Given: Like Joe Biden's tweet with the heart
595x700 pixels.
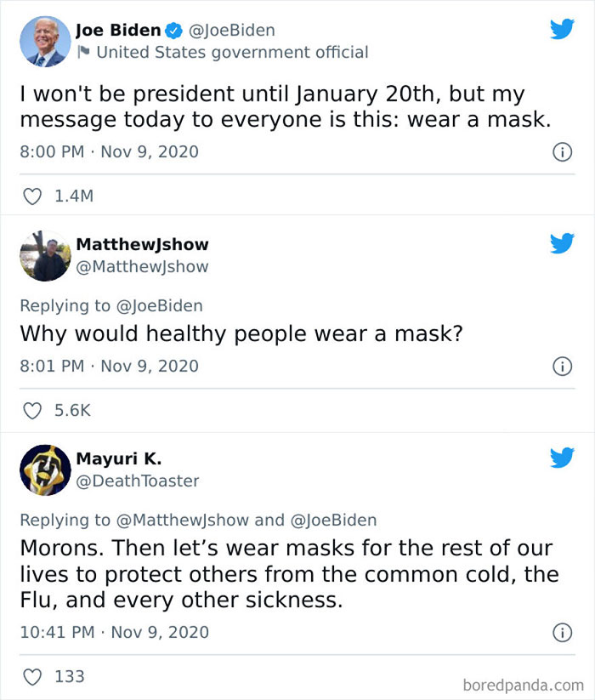Looking at the screenshot, I should 31,196.
